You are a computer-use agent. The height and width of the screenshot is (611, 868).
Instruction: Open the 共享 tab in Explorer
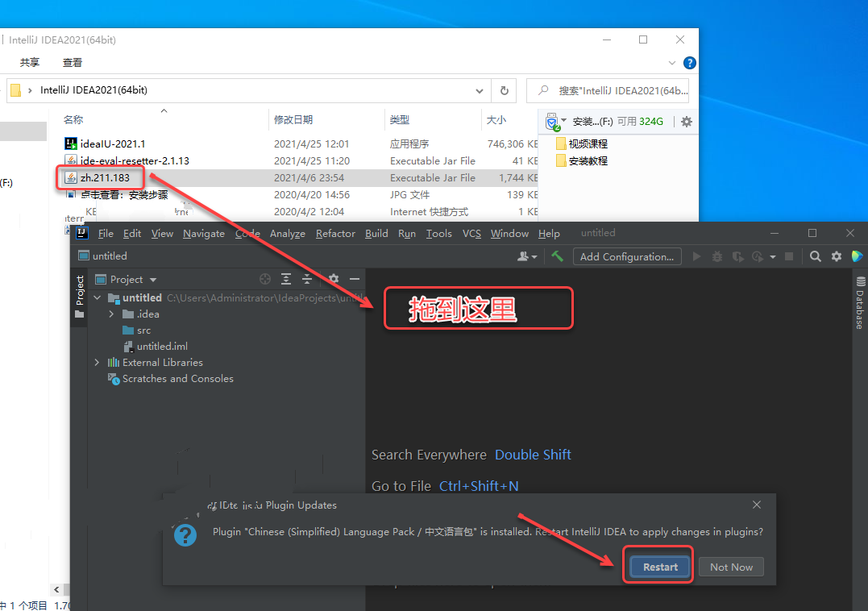click(30, 63)
